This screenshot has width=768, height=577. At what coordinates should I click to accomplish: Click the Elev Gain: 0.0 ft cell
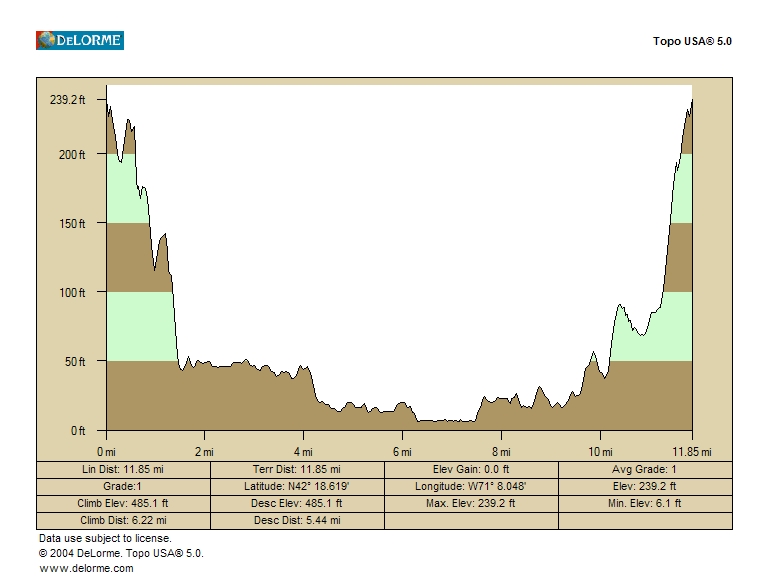tap(471, 469)
